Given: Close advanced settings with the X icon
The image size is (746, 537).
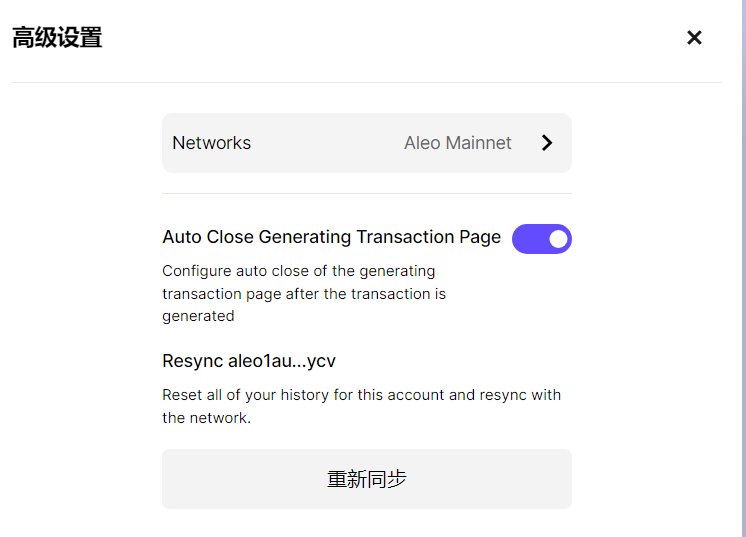Looking at the screenshot, I should (x=694, y=38).
